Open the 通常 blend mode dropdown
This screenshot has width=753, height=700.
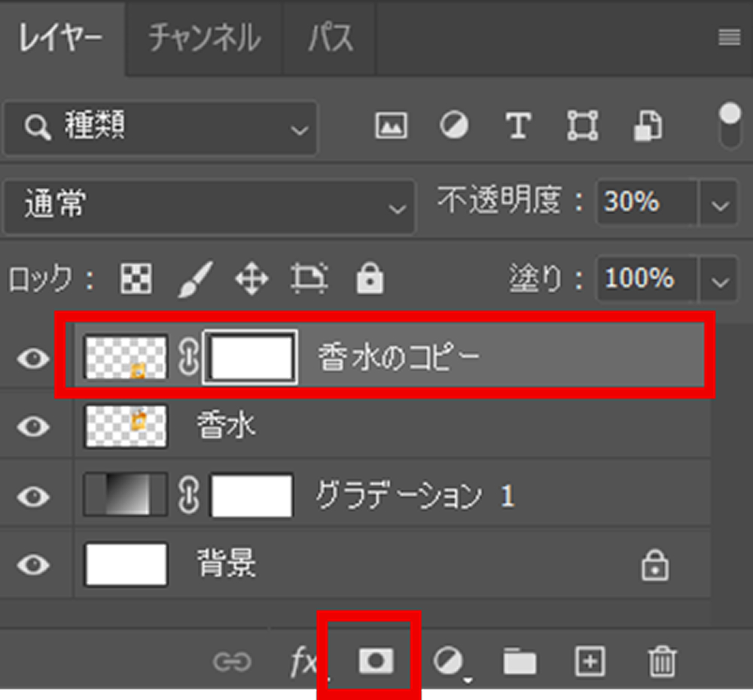[209, 205]
